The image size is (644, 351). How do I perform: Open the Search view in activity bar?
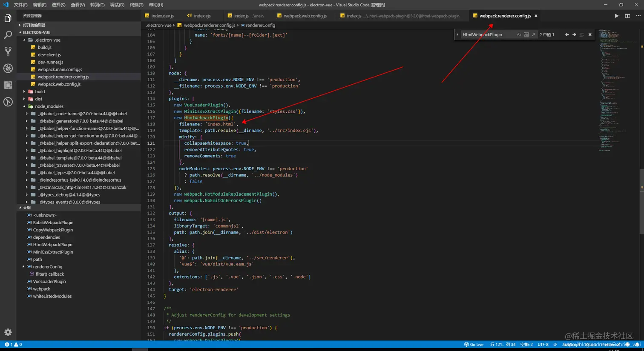[8, 35]
